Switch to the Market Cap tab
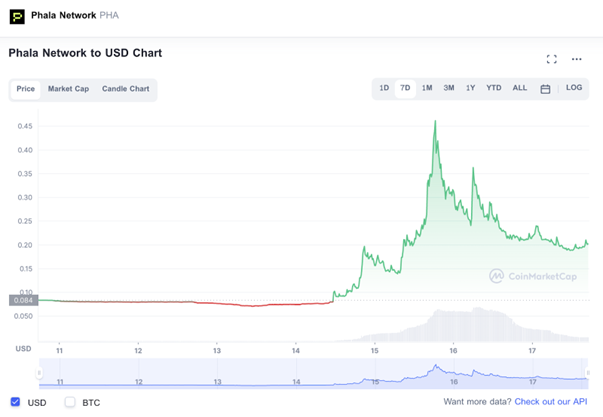Screen dimensions: 603x417 [x=68, y=89]
